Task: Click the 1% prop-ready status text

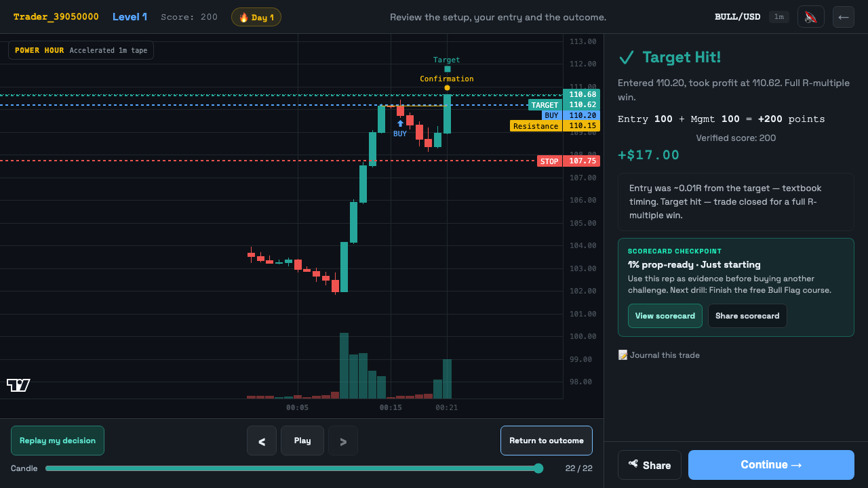Action: [694, 265]
